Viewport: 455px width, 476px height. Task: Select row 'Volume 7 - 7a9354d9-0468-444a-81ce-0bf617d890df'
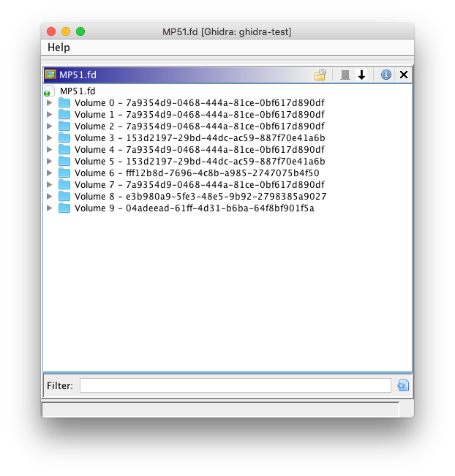200,184
